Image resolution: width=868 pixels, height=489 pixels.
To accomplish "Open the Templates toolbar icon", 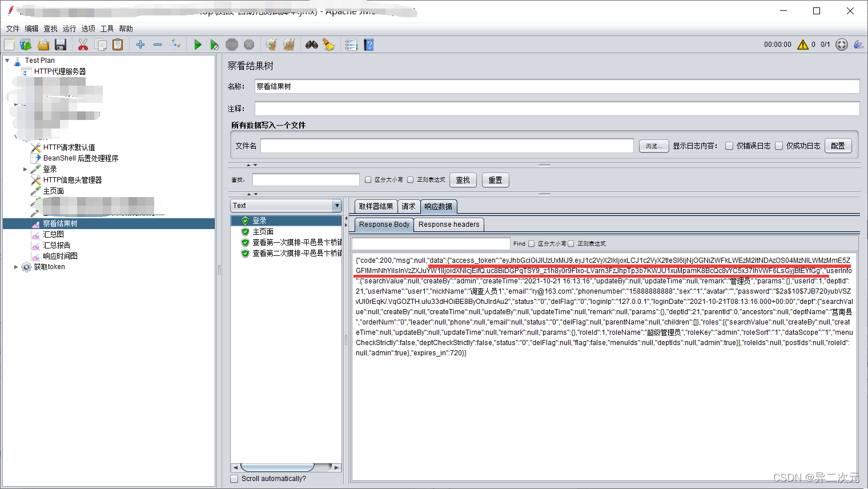I will (x=26, y=45).
